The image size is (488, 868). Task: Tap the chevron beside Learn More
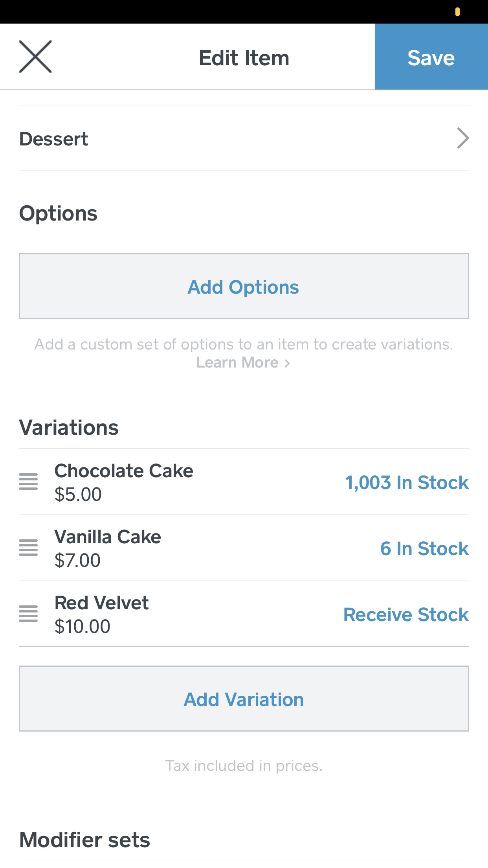click(x=287, y=363)
